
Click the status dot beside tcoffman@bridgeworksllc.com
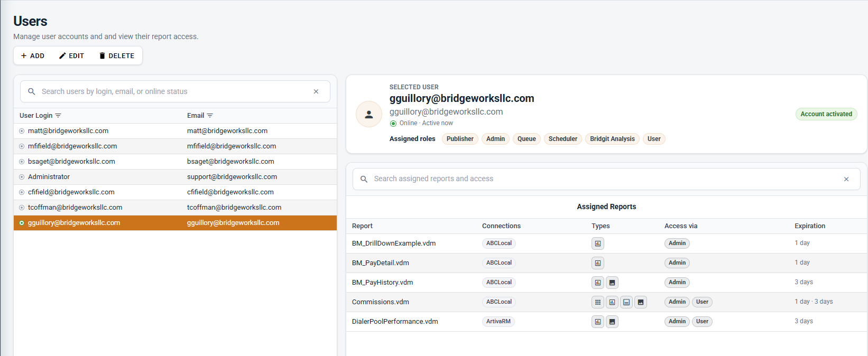(22, 208)
